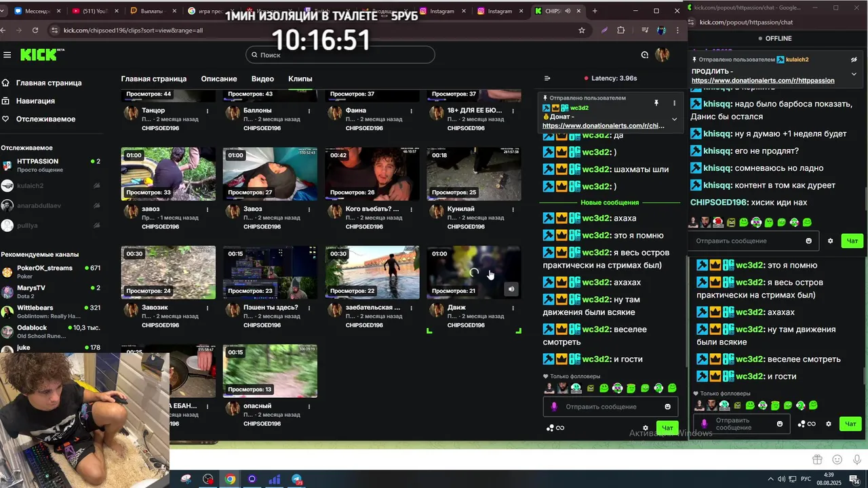Open the donationalerts link in the wc3d2 pinned message
This screenshot has height=488, width=868.
[x=604, y=125]
